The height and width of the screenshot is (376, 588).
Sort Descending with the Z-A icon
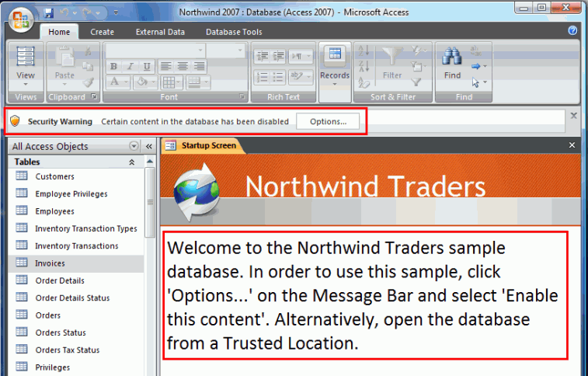click(364, 66)
